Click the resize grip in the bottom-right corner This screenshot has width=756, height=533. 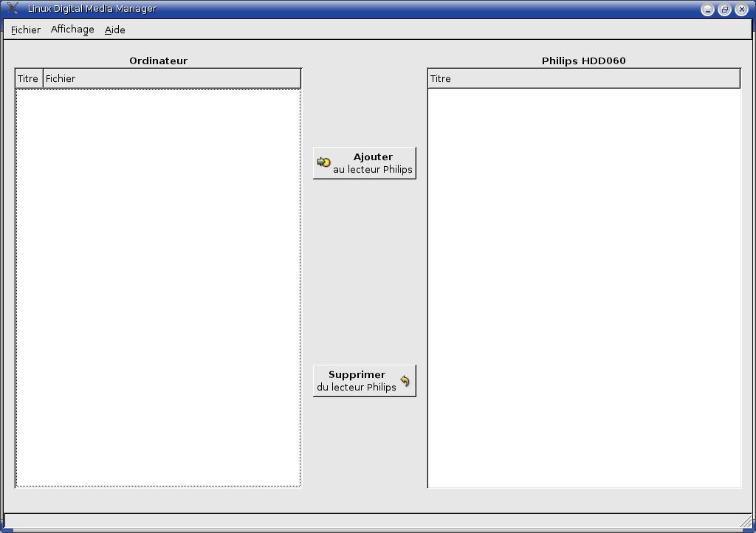point(746,522)
